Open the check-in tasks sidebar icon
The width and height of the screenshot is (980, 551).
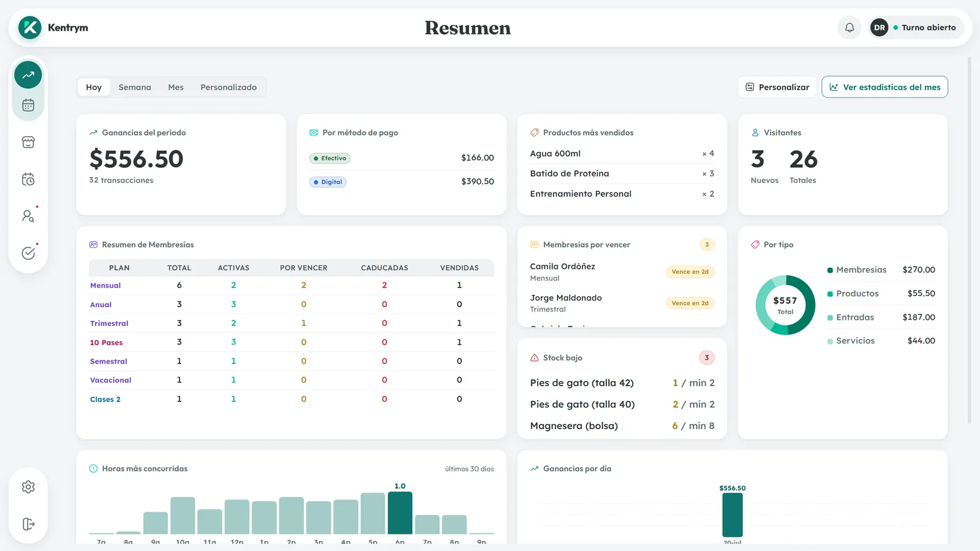[28, 253]
